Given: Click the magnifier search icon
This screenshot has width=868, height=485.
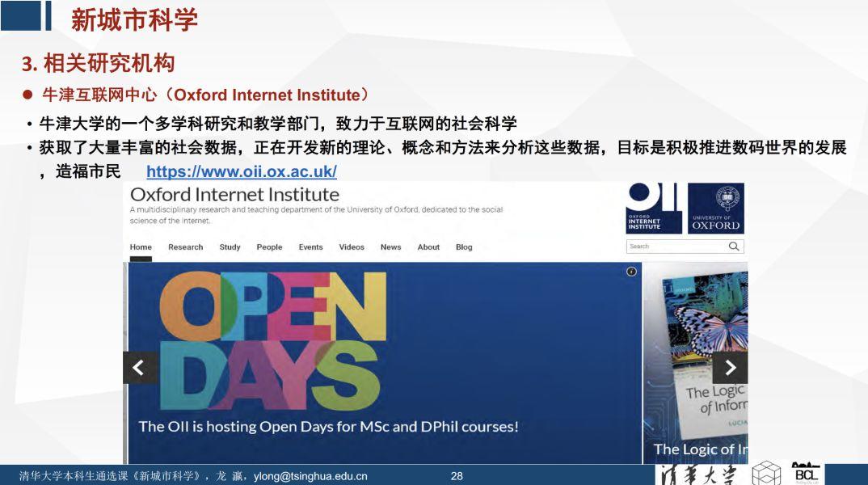Looking at the screenshot, I should (x=734, y=247).
